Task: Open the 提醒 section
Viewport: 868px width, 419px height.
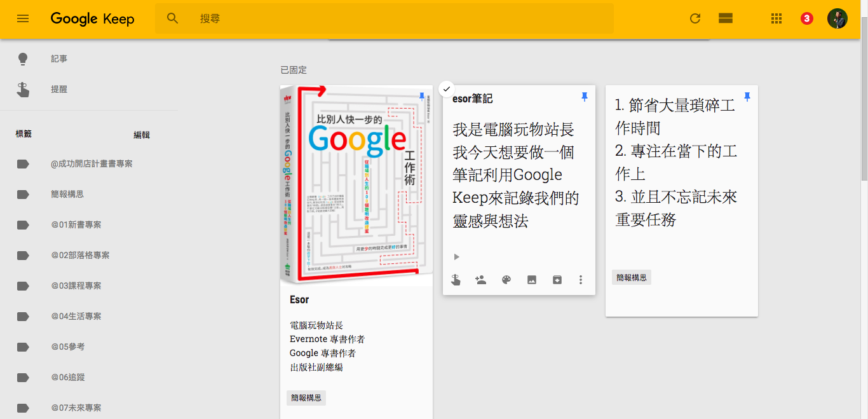Action: pyautogui.click(x=59, y=90)
